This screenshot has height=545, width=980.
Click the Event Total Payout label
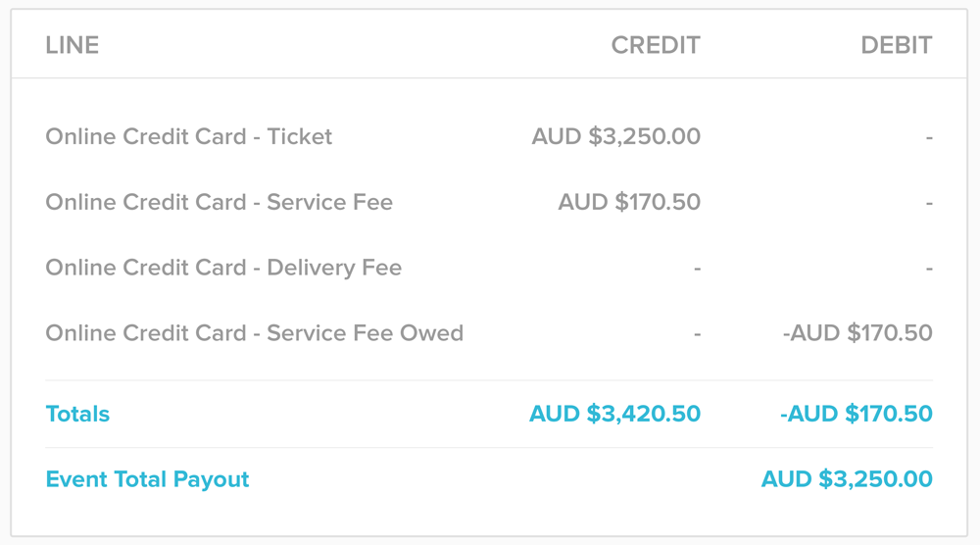(x=147, y=479)
